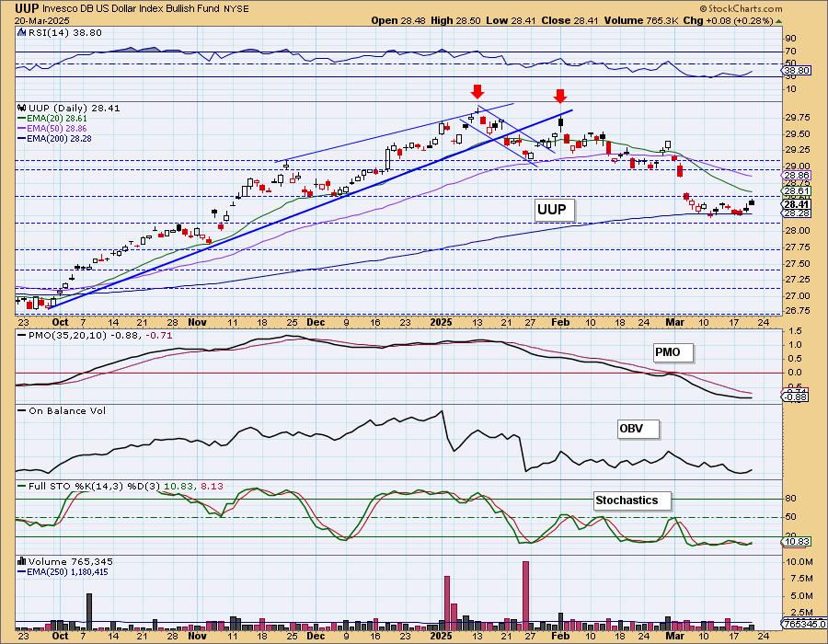
Task: Click the navy EMA(200) legend line swatch
Action: coord(21,138)
